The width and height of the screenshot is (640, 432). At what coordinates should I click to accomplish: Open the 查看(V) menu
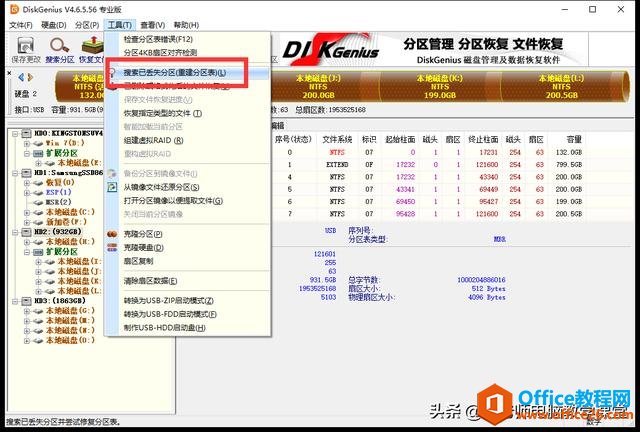(153, 25)
